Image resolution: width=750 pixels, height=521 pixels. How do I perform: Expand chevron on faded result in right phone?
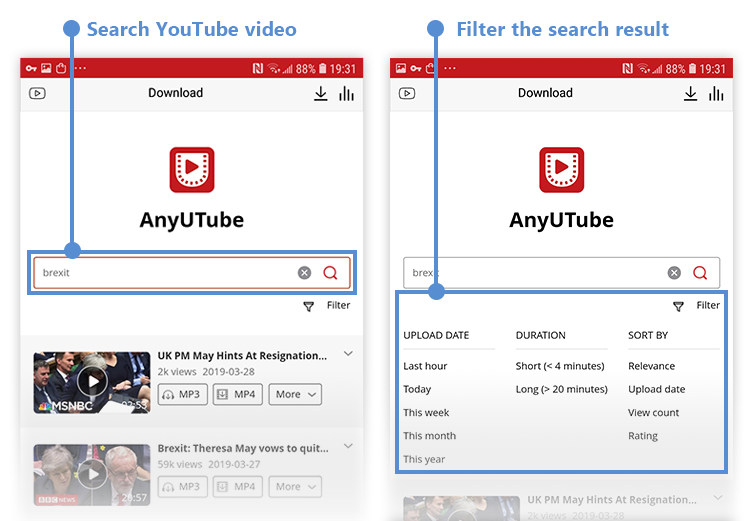coord(718,498)
